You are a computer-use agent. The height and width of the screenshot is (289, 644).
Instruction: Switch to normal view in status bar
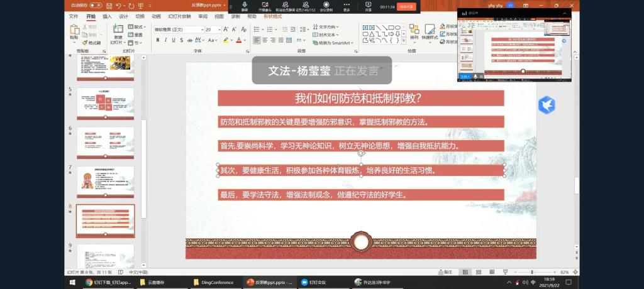tap(465, 272)
